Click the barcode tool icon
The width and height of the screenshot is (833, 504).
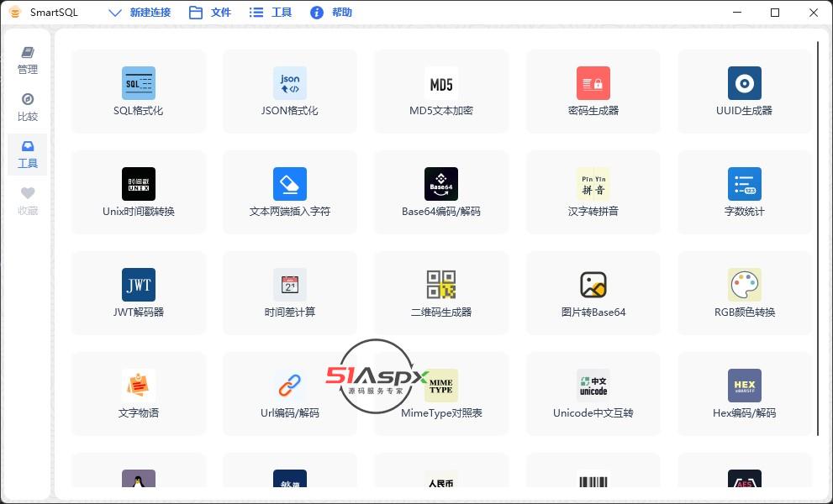click(x=593, y=479)
